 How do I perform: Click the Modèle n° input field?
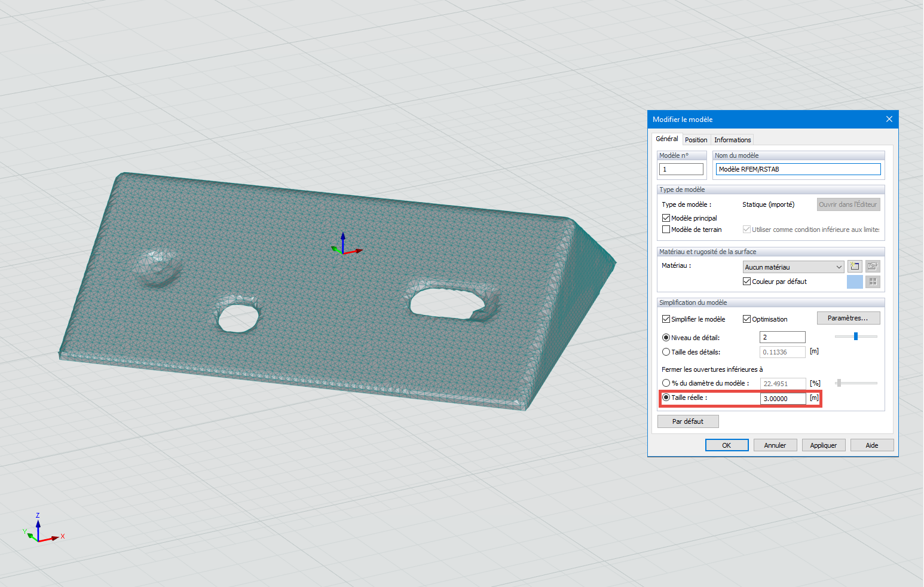click(x=681, y=169)
